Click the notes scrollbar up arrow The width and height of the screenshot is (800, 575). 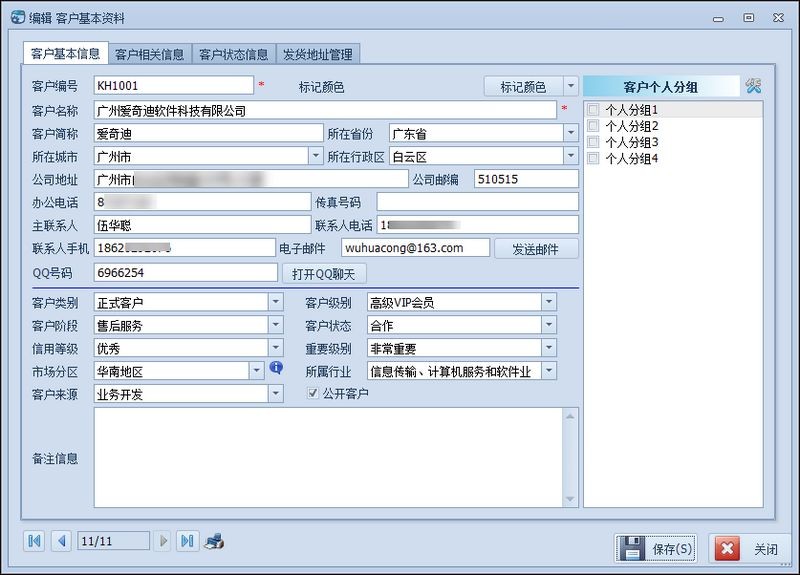(x=570, y=417)
